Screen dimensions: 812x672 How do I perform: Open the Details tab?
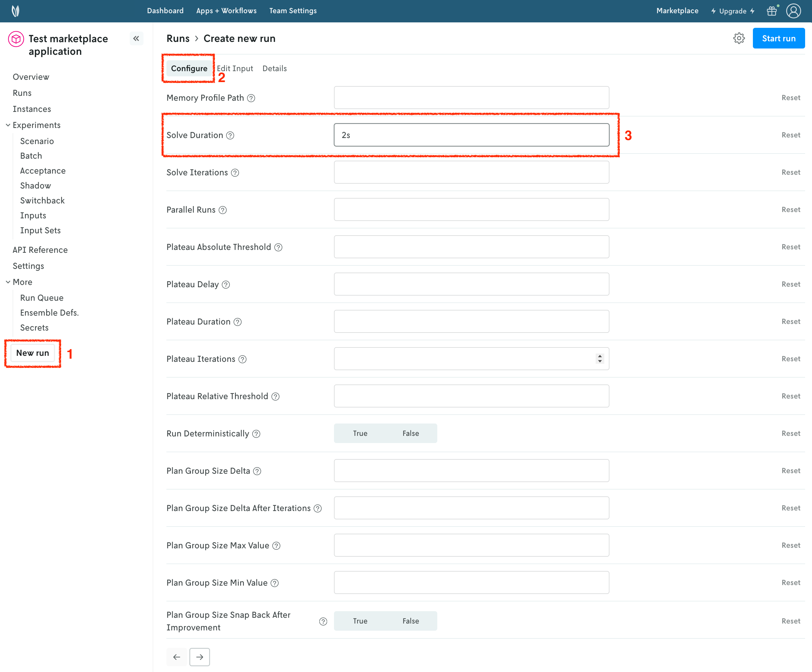pyautogui.click(x=275, y=69)
